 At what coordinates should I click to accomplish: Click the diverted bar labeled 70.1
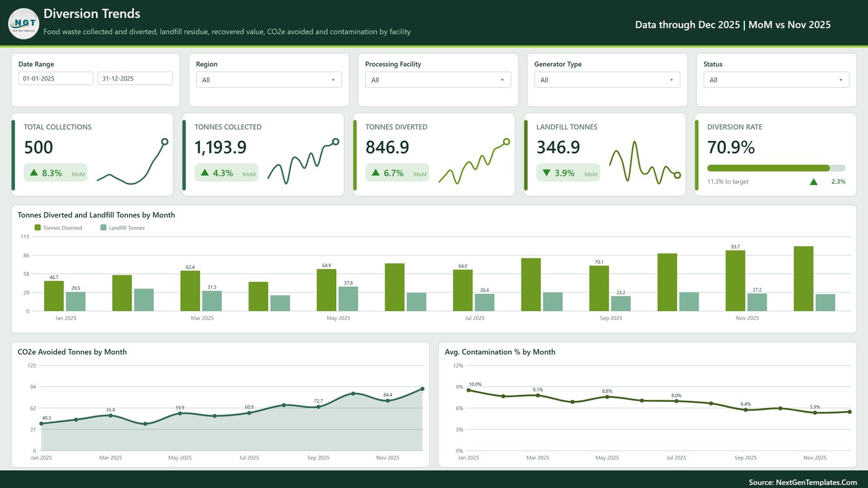click(x=599, y=288)
